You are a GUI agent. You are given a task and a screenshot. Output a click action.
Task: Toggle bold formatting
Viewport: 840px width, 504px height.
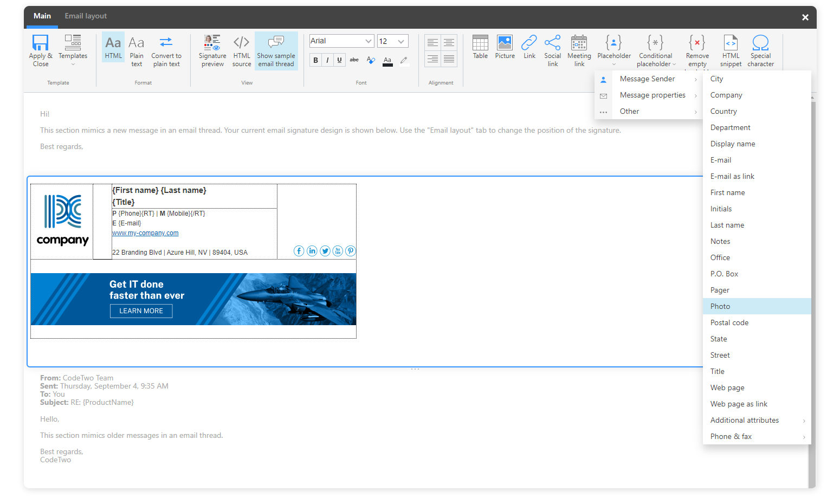point(315,60)
